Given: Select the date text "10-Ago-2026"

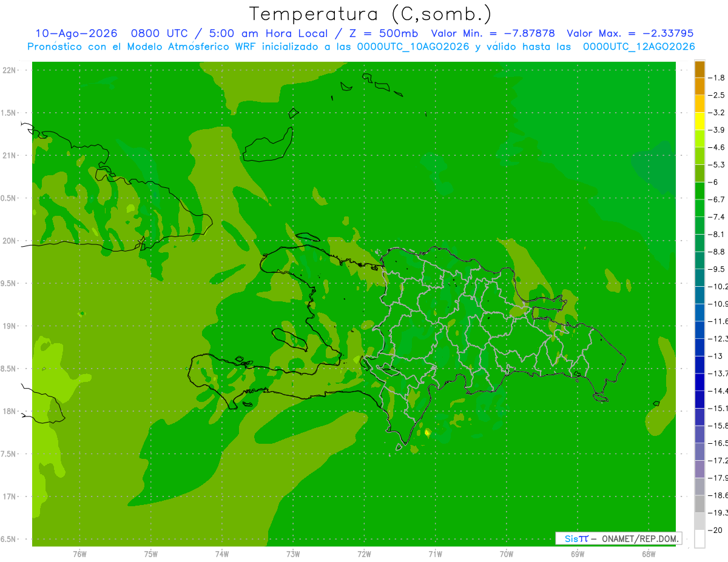Looking at the screenshot, I should (76, 33).
